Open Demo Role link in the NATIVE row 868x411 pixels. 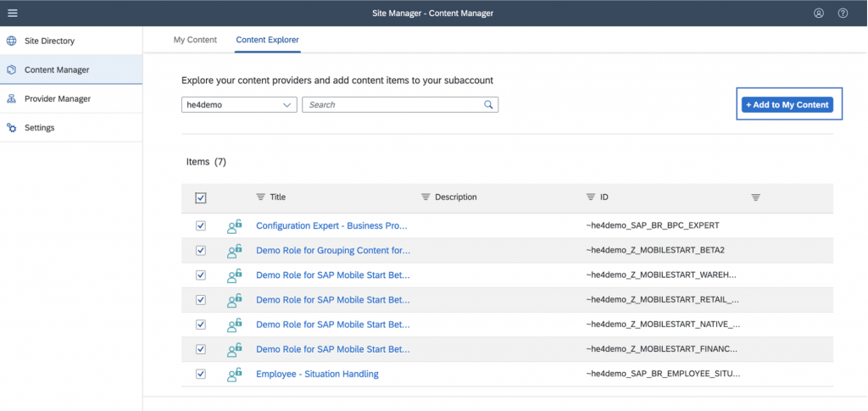coord(333,325)
